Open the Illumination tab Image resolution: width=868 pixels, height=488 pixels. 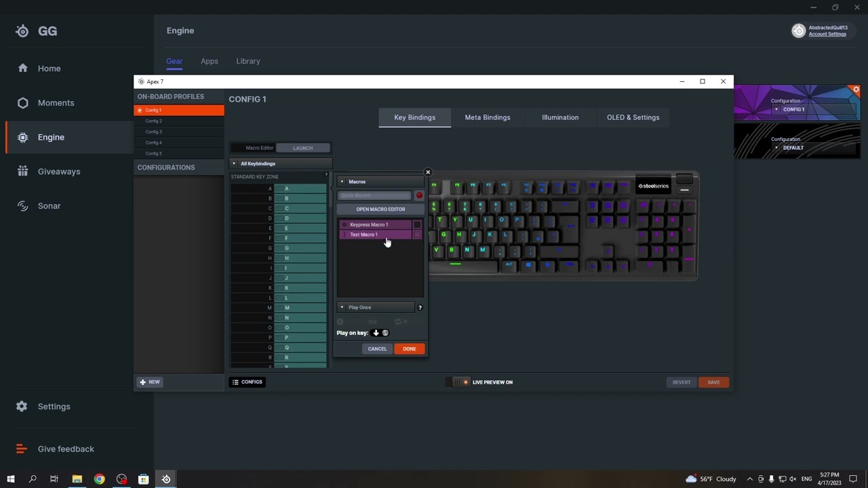(560, 117)
